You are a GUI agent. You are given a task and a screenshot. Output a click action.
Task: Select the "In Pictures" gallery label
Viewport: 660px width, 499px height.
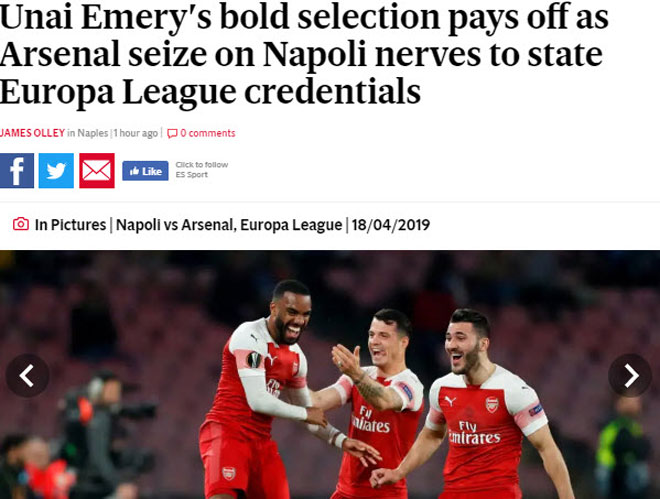click(70, 225)
